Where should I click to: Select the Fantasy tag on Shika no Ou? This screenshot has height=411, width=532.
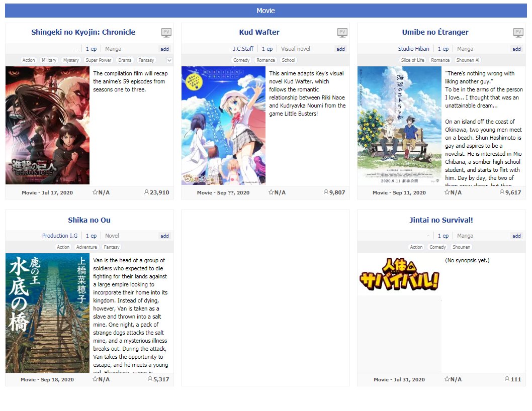(x=112, y=247)
